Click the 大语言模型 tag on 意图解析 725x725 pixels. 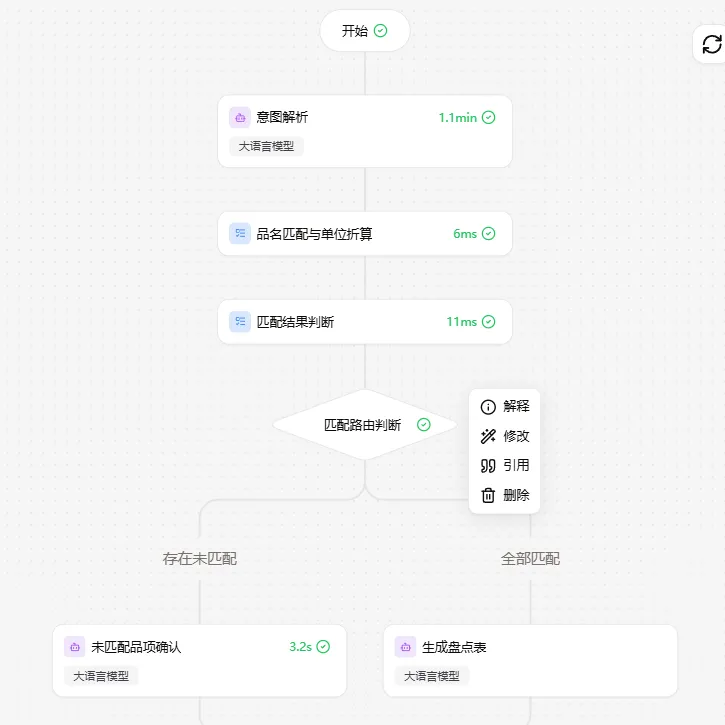point(266,147)
